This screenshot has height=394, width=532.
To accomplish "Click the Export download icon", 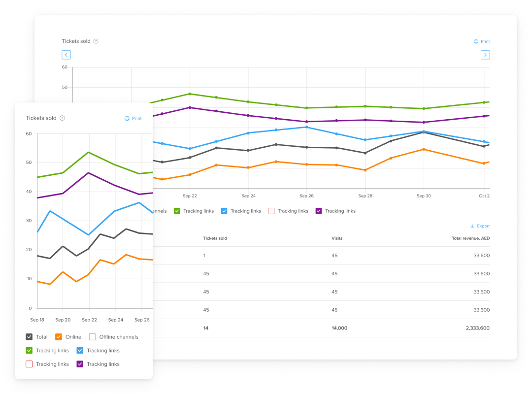I will point(472,226).
